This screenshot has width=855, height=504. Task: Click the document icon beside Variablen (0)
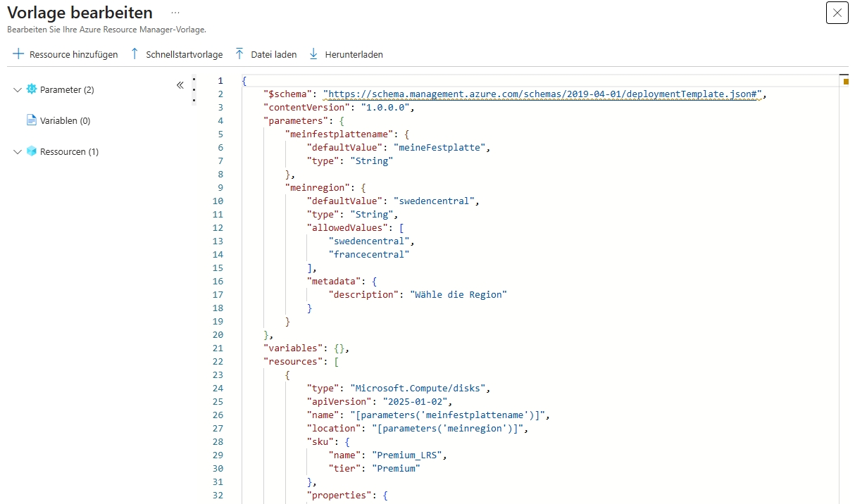pos(31,120)
